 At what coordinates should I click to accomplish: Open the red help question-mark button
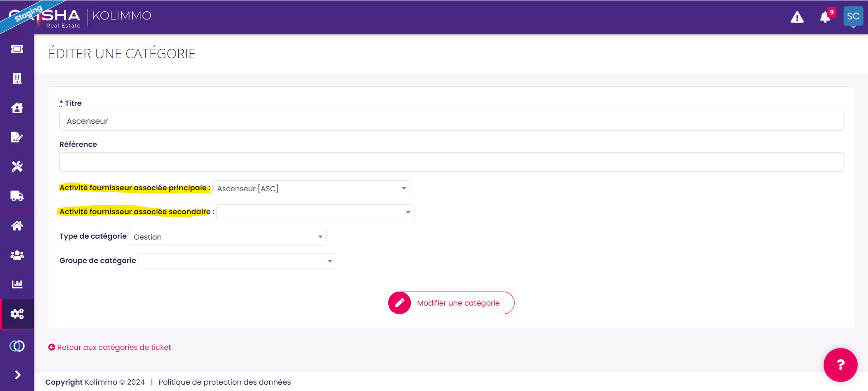(x=840, y=365)
